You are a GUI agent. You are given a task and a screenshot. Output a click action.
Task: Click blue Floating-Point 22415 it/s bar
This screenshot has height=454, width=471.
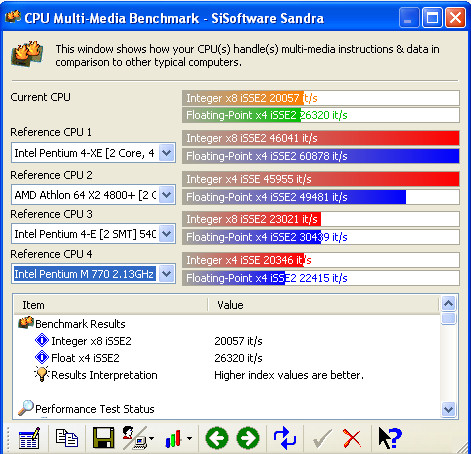click(x=321, y=278)
